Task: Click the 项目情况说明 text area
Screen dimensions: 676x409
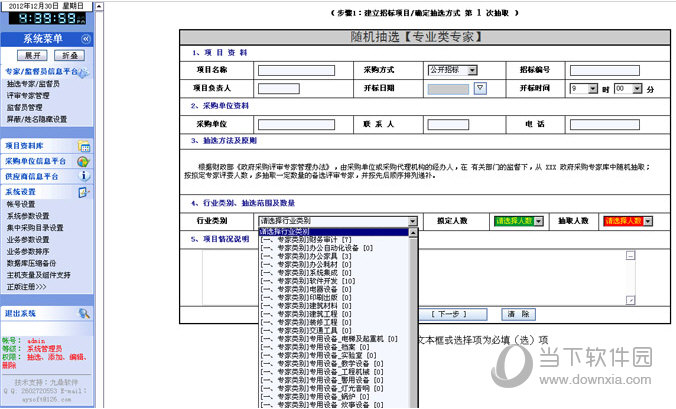Action: coord(414,278)
